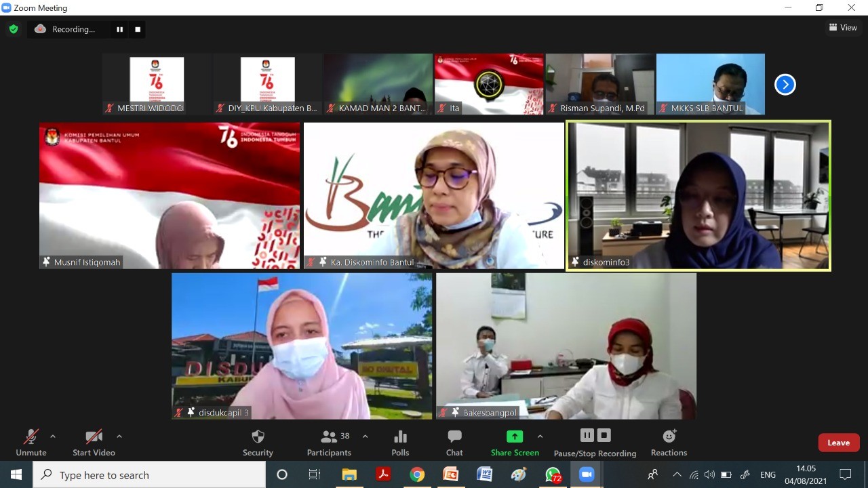Open the Security shield options
The width and height of the screenshot is (868, 488).
[258, 442]
